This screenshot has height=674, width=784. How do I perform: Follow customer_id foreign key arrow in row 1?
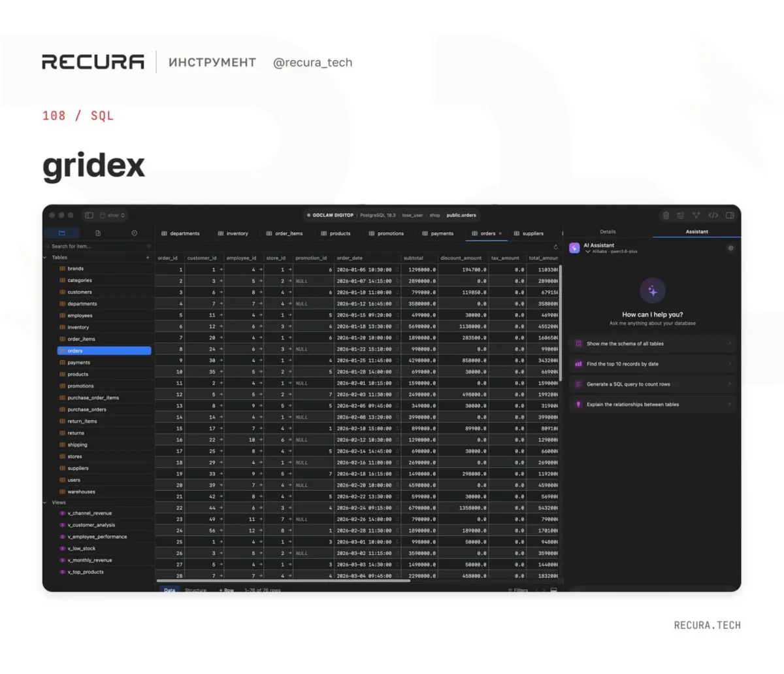point(221,269)
